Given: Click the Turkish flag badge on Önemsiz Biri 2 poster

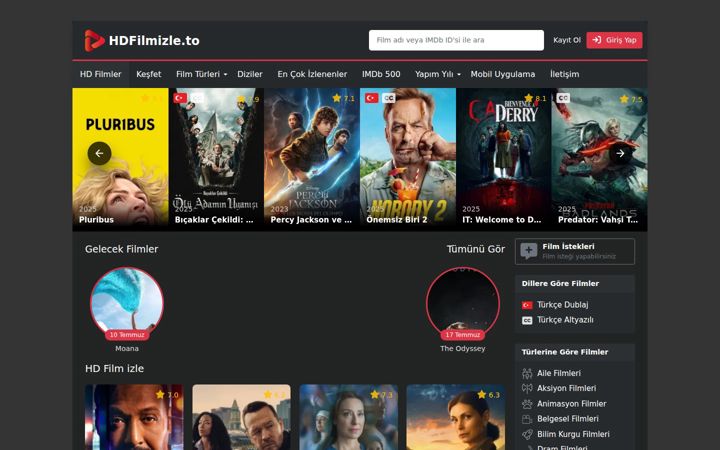Looking at the screenshot, I should [x=371, y=98].
